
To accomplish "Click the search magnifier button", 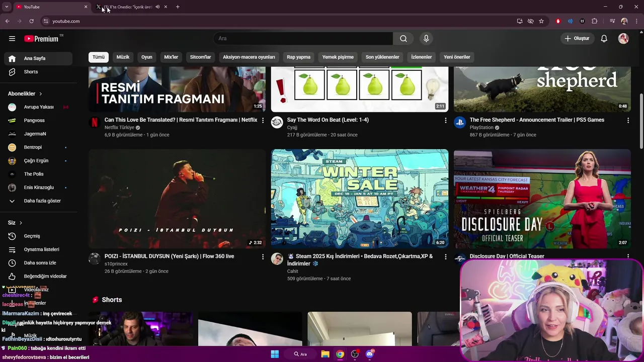I will click(x=404, y=39).
